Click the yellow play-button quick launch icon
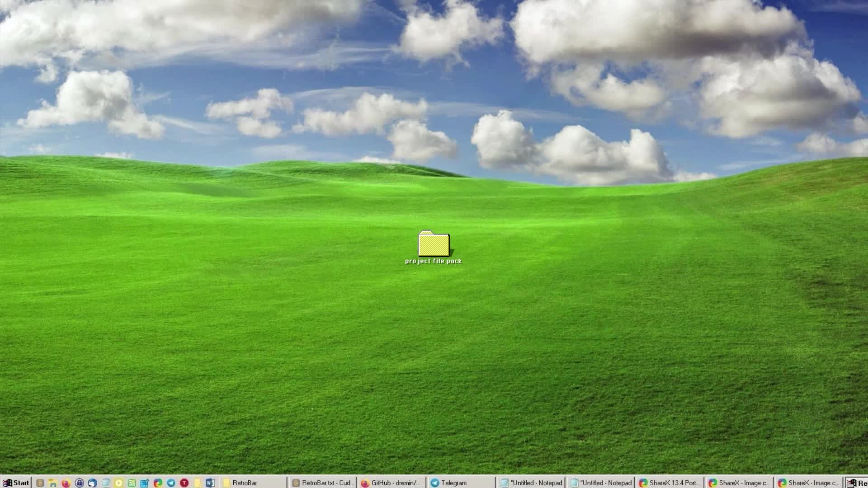This screenshot has height=488, width=868. (x=118, y=483)
